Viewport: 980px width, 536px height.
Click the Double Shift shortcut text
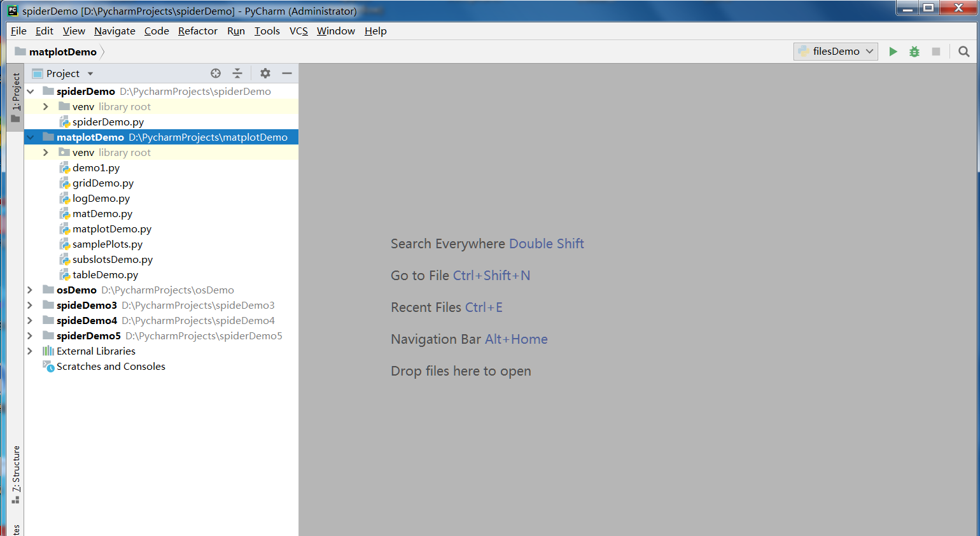[547, 244]
